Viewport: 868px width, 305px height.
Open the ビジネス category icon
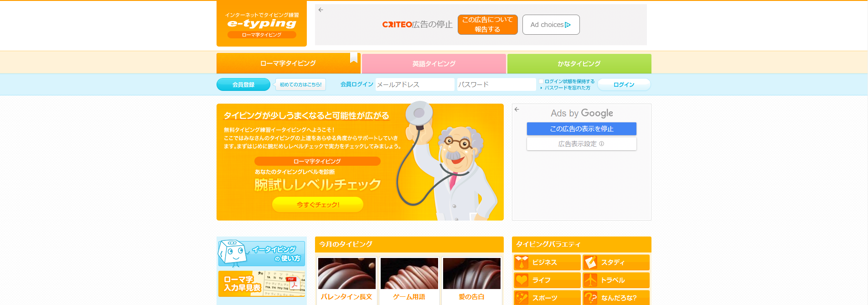522,263
